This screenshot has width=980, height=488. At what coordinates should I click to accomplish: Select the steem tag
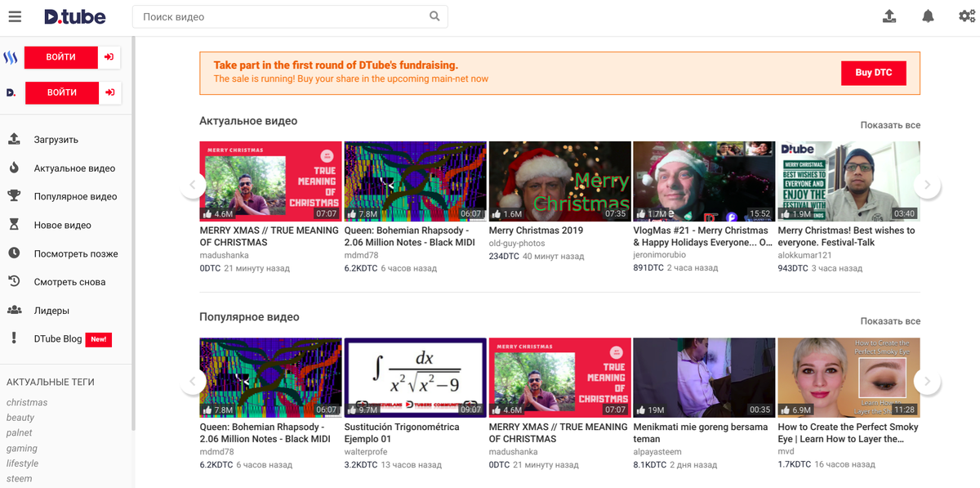click(x=20, y=478)
